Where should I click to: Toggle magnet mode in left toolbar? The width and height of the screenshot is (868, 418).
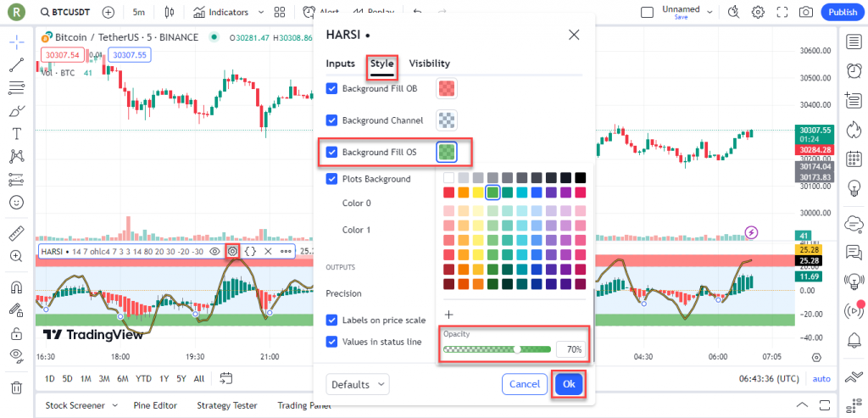point(17,287)
